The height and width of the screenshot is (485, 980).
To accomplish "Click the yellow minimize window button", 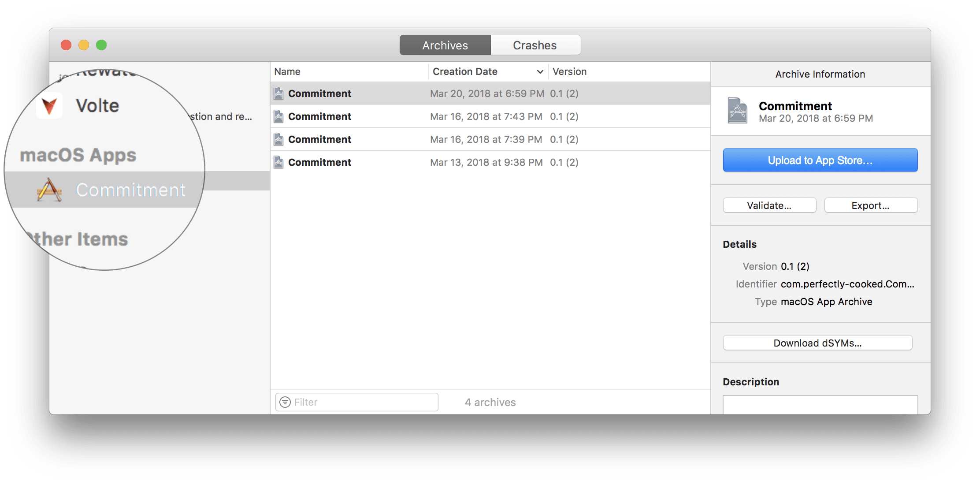I will coord(84,45).
